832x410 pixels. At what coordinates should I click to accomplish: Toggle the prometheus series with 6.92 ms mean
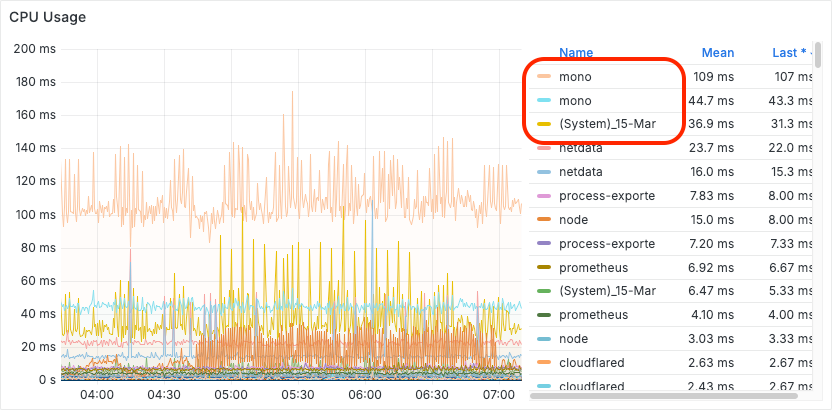coord(593,267)
